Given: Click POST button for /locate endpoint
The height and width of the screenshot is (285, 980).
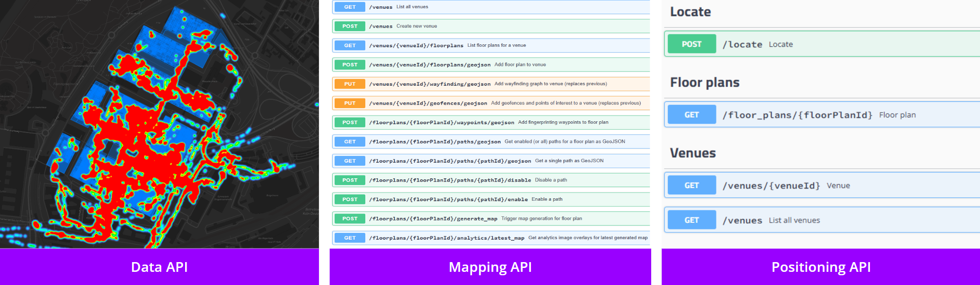Looking at the screenshot, I should tap(692, 44).
